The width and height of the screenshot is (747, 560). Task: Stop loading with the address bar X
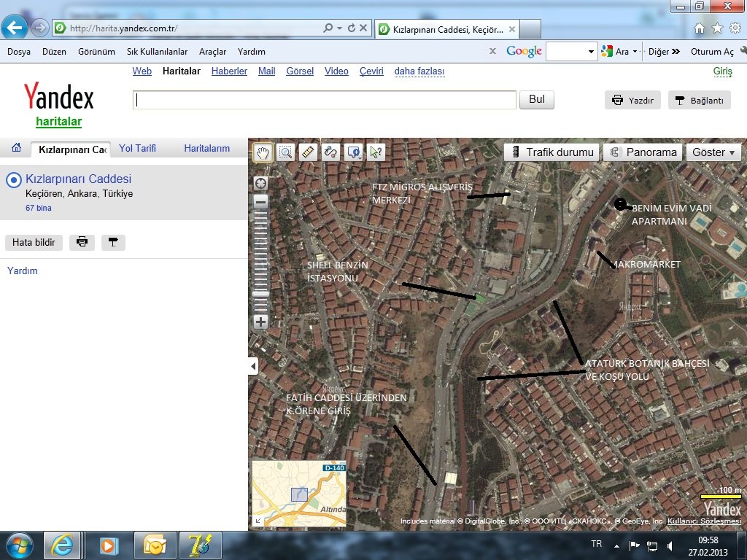[x=363, y=28]
